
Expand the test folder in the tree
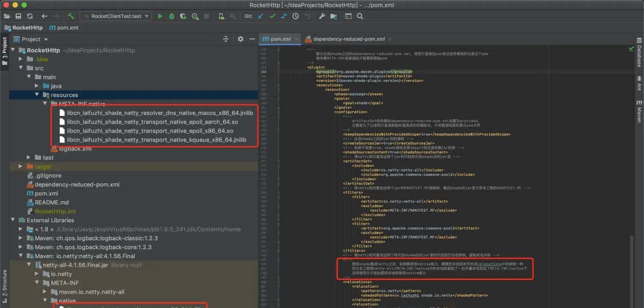tap(29, 158)
